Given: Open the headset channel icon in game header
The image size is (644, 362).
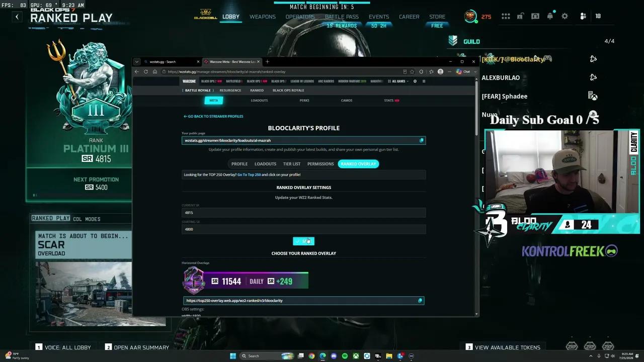Looking at the screenshot, I should [535, 16].
